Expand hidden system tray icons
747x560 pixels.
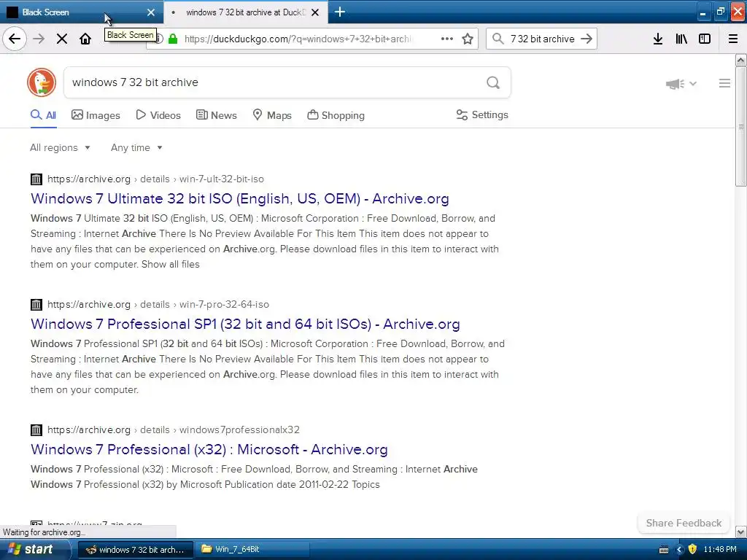pos(679,549)
